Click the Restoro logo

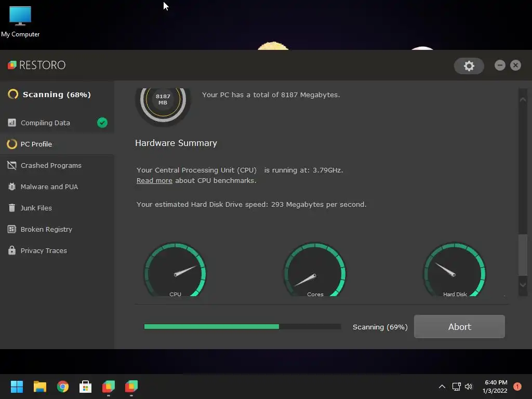[x=37, y=65]
